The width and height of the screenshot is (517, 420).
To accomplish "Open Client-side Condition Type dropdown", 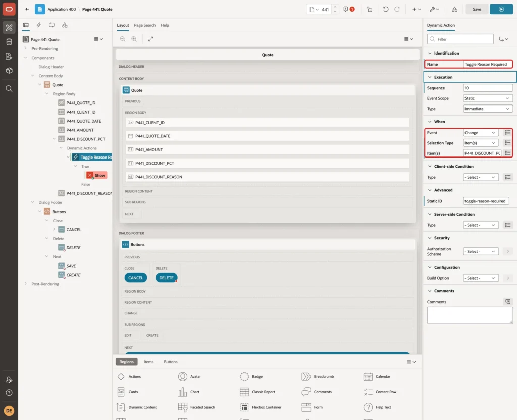I will pyautogui.click(x=481, y=177).
